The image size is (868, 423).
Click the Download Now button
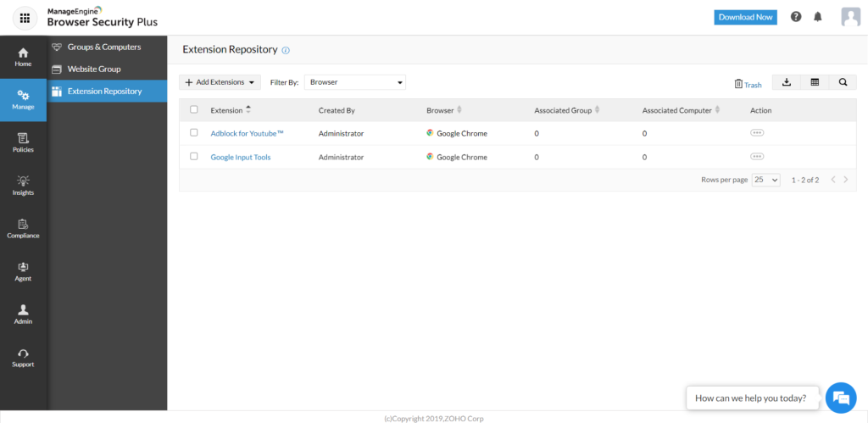point(745,17)
